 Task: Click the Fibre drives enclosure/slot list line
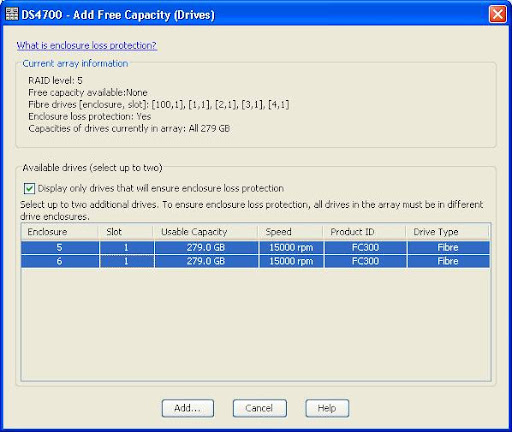pyautogui.click(x=159, y=105)
